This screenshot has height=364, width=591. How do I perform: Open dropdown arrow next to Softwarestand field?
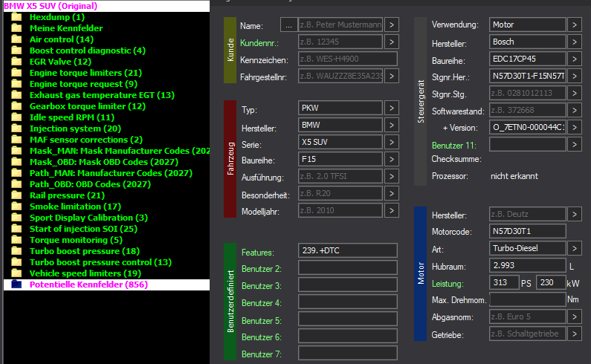coord(575,111)
